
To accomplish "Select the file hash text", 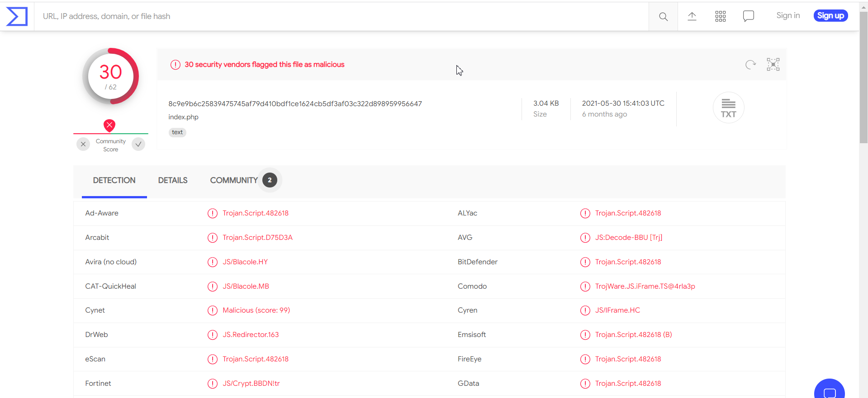I will click(x=295, y=104).
